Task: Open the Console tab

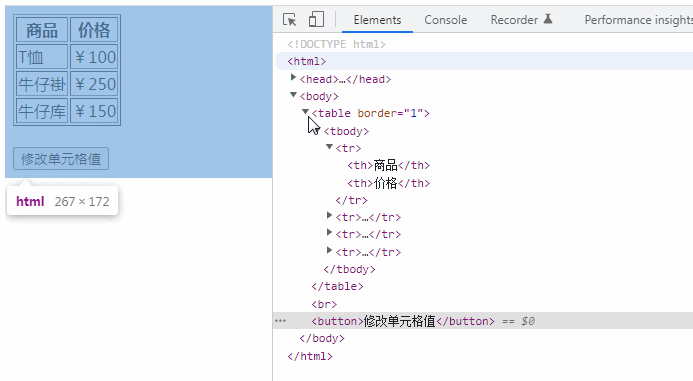Action: [446, 20]
